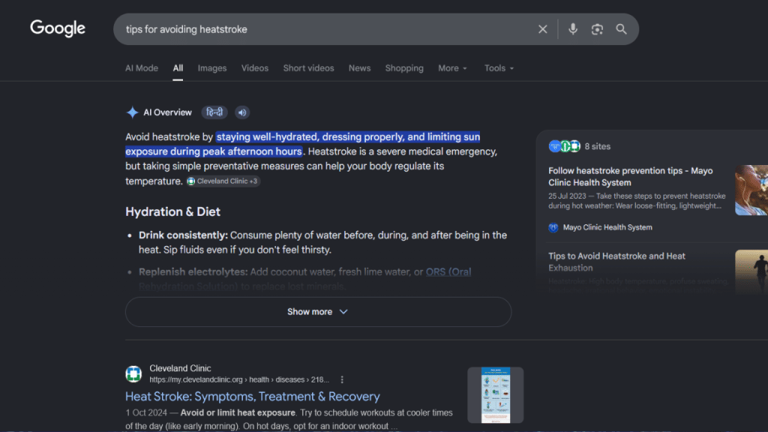The width and height of the screenshot is (768, 432).
Task: Open the Videos tab
Action: [x=255, y=68]
